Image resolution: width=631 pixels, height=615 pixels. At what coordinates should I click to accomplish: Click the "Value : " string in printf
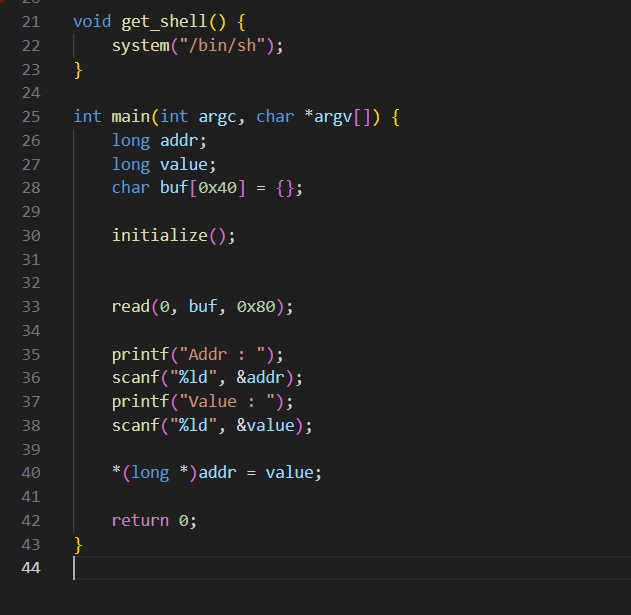(x=232, y=402)
